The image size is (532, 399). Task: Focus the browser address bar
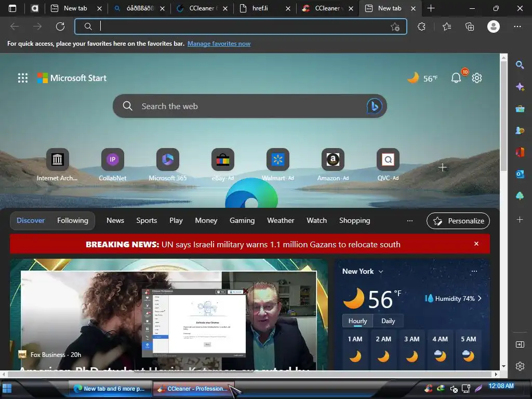click(x=241, y=26)
